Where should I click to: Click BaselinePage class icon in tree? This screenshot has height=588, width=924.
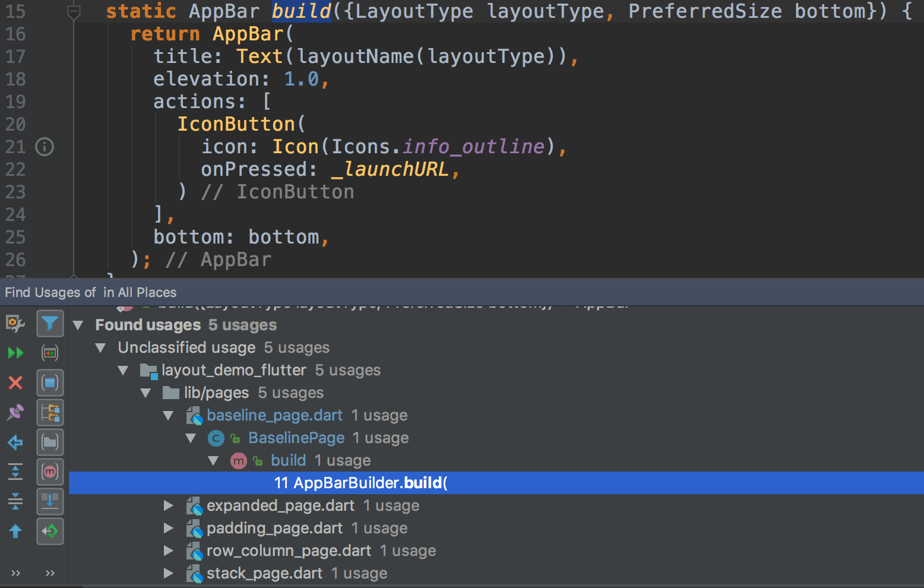point(216,438)
